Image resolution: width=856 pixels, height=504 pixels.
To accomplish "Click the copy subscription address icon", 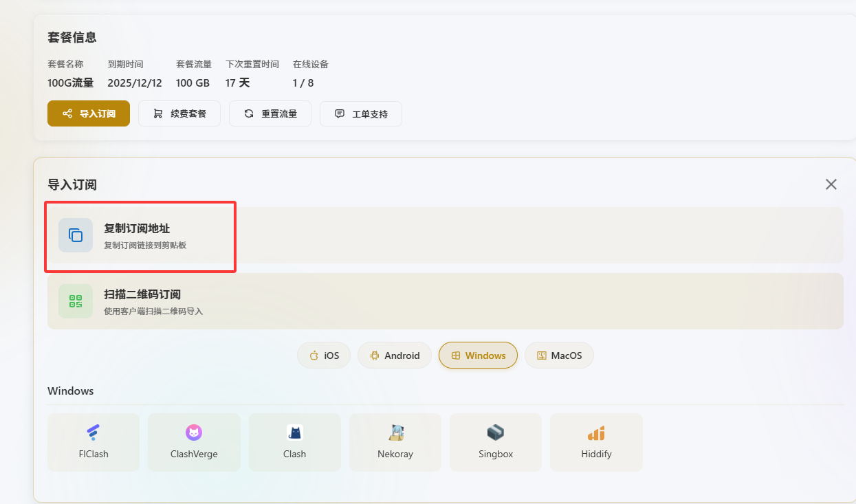I will pyautogui.click(x=76, y=235).
